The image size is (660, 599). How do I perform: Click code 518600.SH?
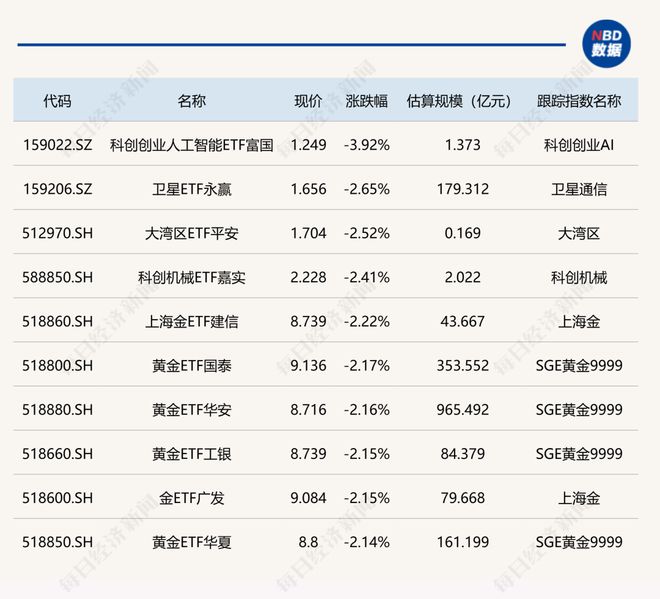click(57, 498)
